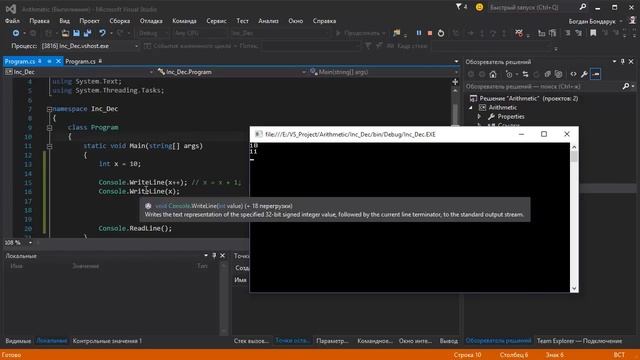Image resolution: width=640 pixels, height=360 pixels.
Task: Open the Any CPU platform dropdown
Action: click(x=199, y=33)
